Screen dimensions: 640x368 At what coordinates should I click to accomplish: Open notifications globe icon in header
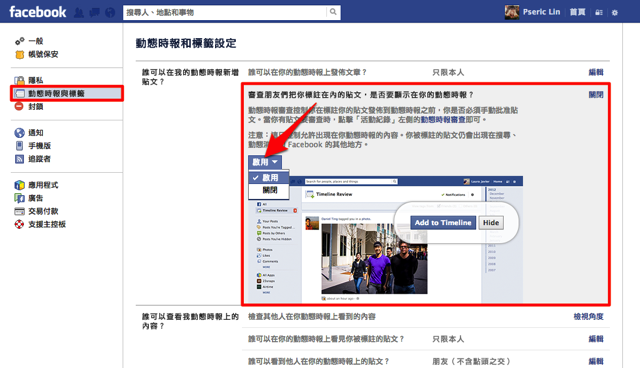[x=110, y=13]
